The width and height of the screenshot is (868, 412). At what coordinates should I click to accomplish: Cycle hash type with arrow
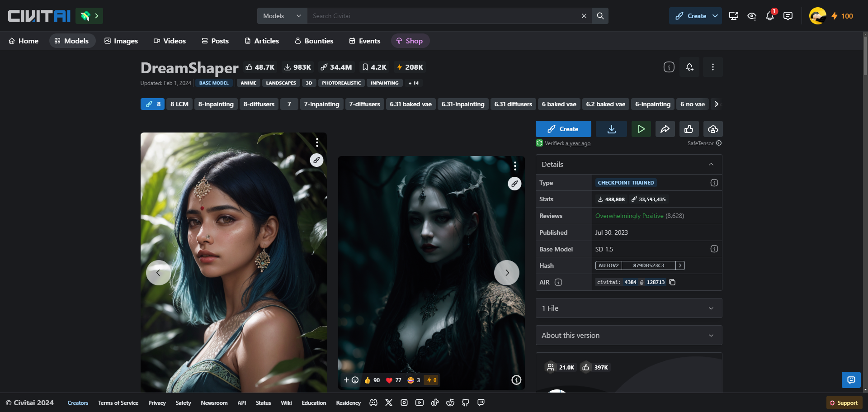[680, 265]
